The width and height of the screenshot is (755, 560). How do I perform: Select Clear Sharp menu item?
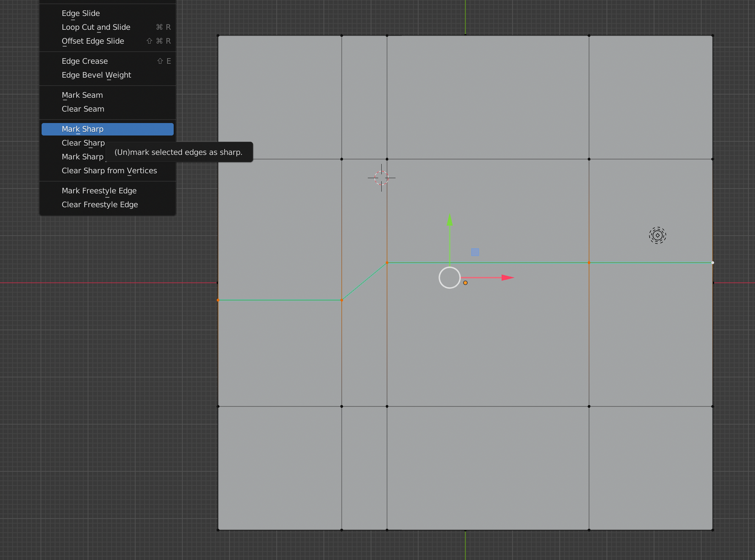[83, 143]
